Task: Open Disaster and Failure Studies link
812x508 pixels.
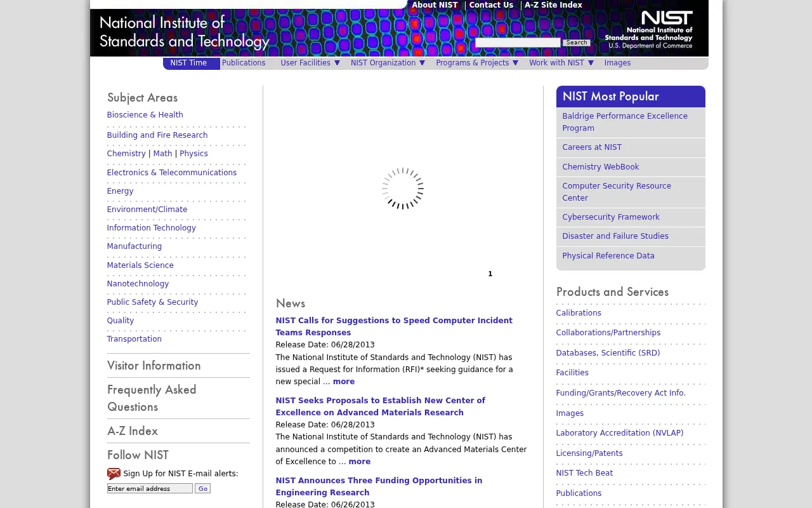Action: [x=615, y=236]
